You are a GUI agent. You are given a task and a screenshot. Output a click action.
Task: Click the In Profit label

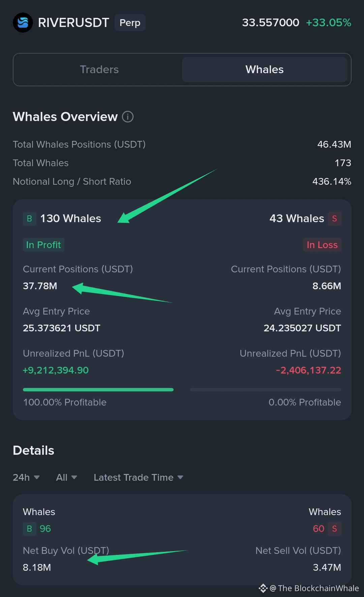coord(43,245)
